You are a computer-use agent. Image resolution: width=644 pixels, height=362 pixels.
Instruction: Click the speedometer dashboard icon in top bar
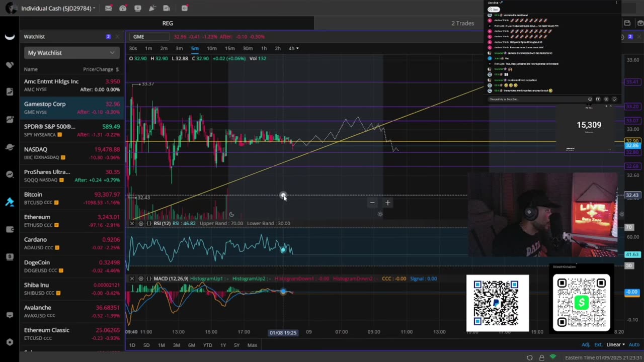pos(123,8)
